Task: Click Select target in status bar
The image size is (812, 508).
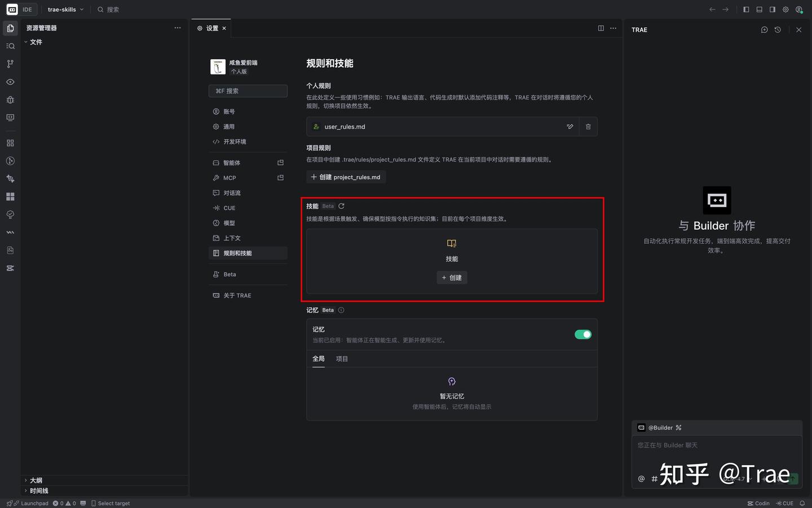Action: point(111,503)
